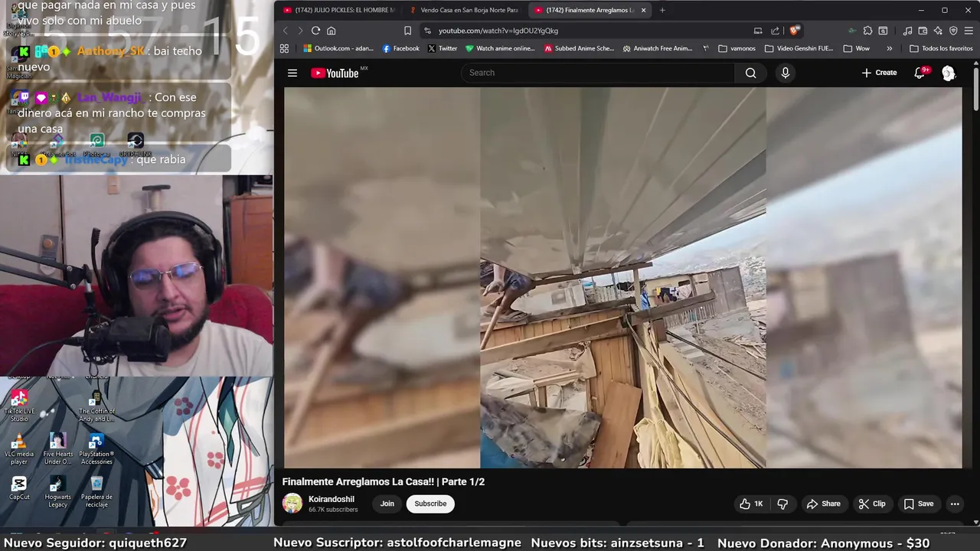This screenshot has width=980, height=551.
Task: Open Papelera de reciclaje desktop icon
Action: point(96,492)
